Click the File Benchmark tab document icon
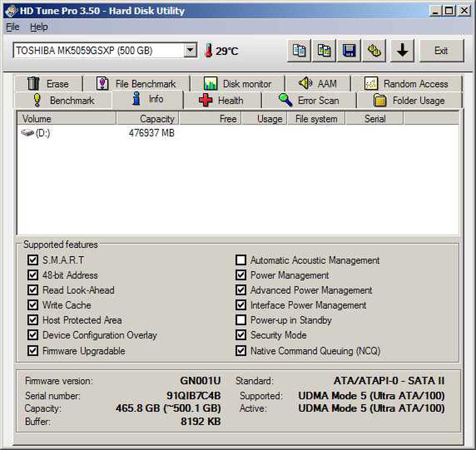Image resolution: width=476 pixels, height=450 pixels. click(103, 83)
